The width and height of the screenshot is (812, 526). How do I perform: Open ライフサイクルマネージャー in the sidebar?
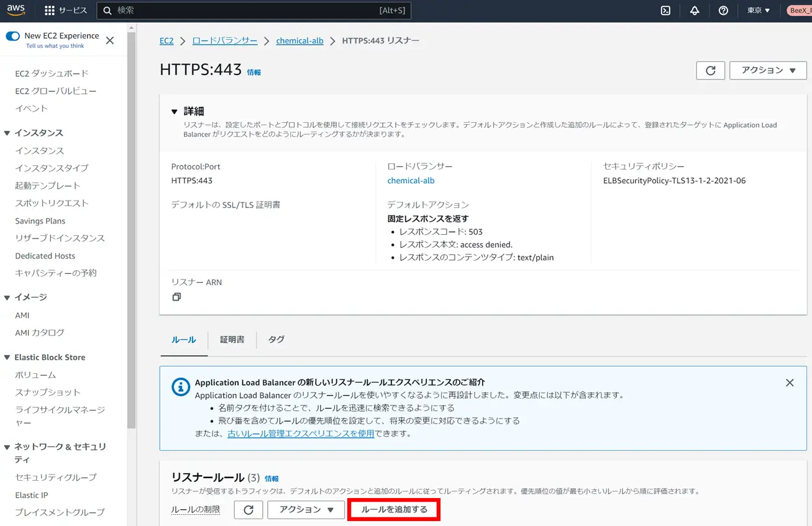pyautogui.click(x=60, y=416)
